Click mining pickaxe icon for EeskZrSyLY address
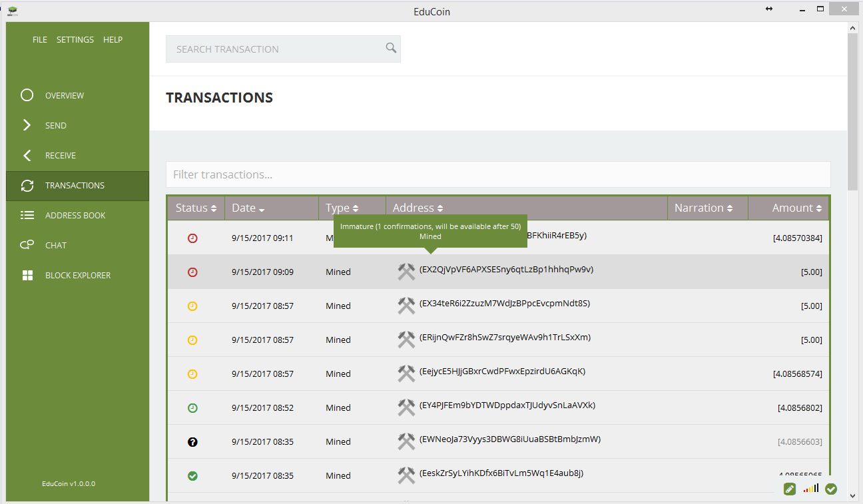The height and width of the screenshot is (504, 863). [x=406, y=475]
